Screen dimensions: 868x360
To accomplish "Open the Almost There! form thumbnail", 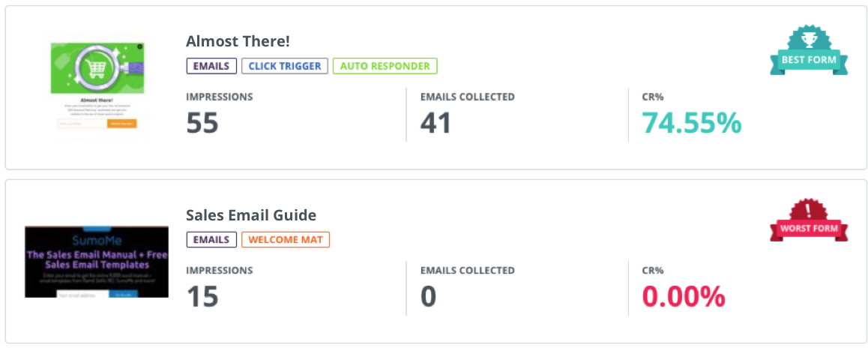I will [97, 88].
